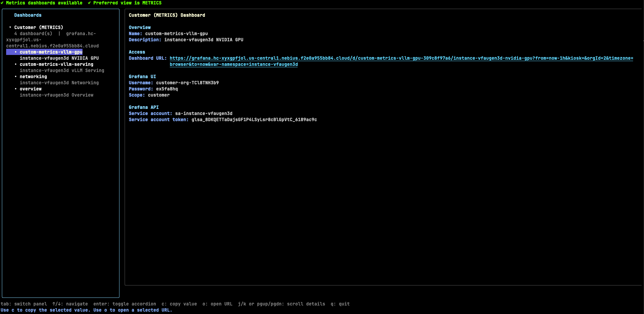644x314 pixels.
Task: Click the service account name value
Action: click(x=204, y=113)
